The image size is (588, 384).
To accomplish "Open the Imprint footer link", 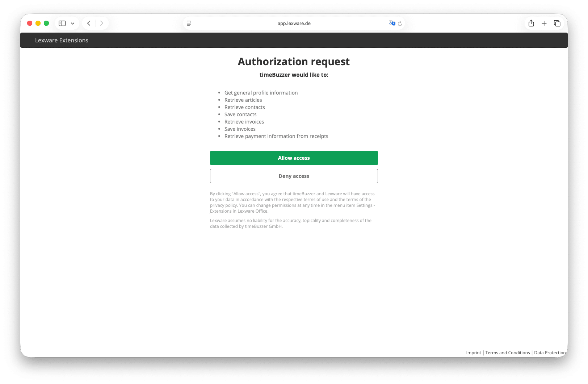I will click(473, 353).
